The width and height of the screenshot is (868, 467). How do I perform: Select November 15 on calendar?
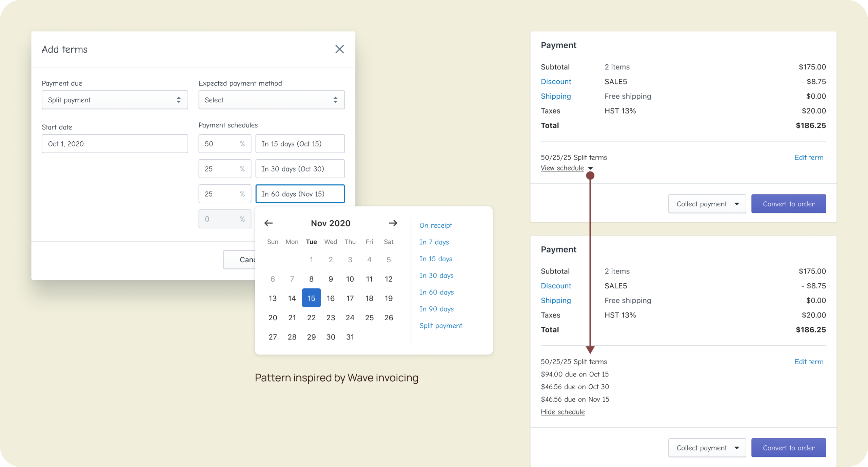(311, 298)
